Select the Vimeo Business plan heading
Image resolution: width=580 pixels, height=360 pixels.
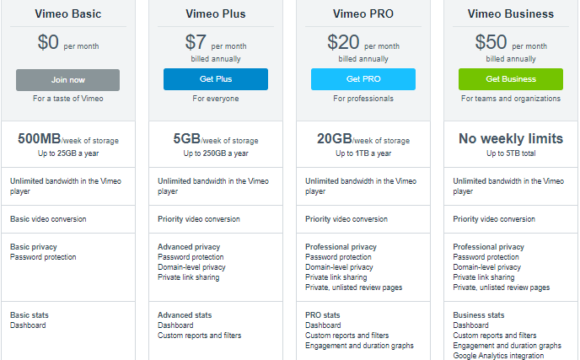click(511, 14)
